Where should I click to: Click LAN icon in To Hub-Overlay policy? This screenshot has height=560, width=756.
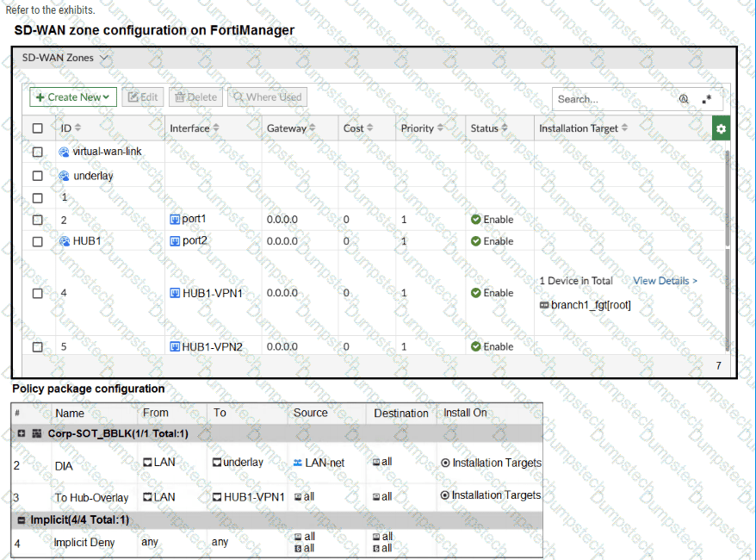click(147, 497)
